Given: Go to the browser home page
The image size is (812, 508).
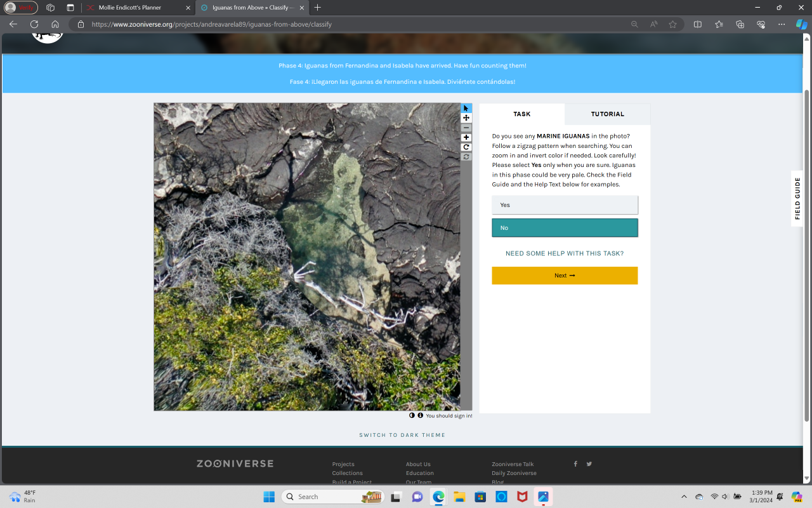Looking at the screenshot, I should pos(55,24).
